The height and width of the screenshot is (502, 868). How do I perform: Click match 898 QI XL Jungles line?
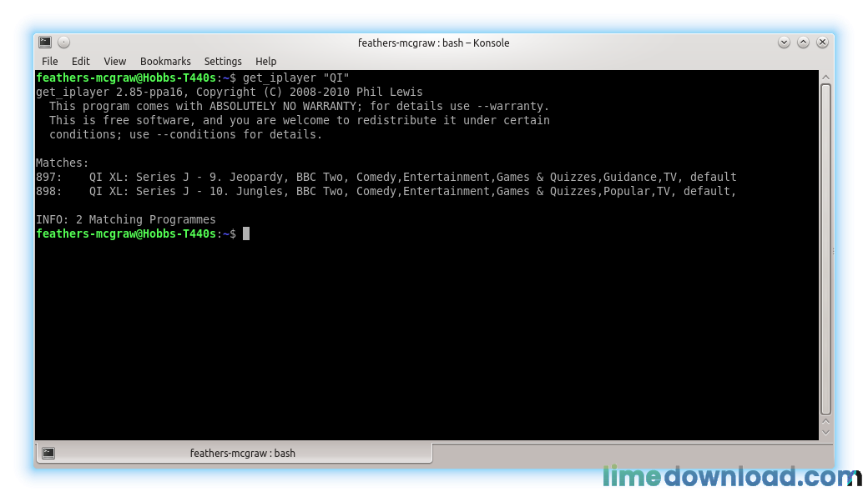(x=386, y=191)
